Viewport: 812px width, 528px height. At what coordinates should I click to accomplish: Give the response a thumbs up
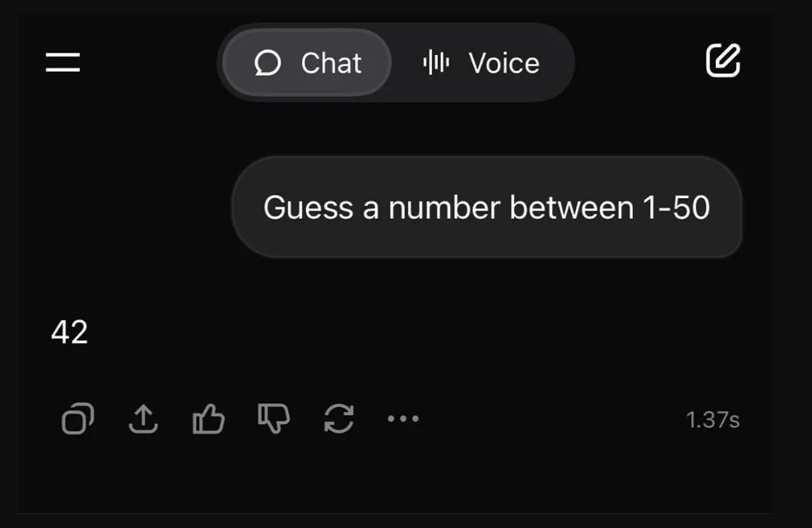tap(208, 419)
